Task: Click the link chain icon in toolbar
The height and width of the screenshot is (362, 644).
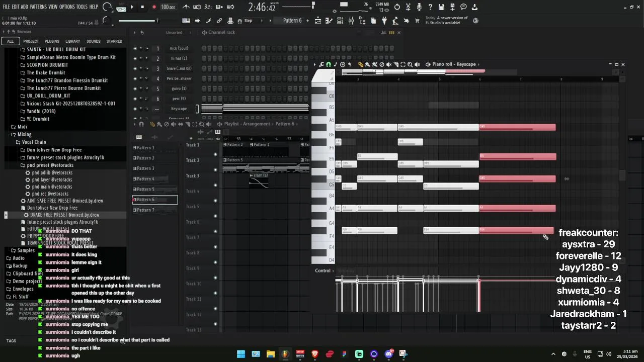Action: [219, 21]
